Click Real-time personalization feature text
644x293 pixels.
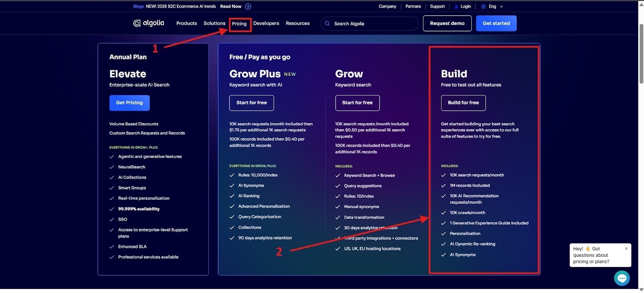(x=144, y=198)
